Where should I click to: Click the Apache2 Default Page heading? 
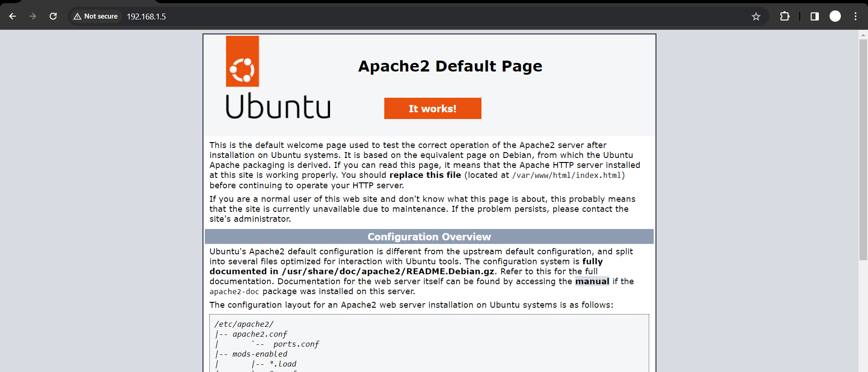450,66
